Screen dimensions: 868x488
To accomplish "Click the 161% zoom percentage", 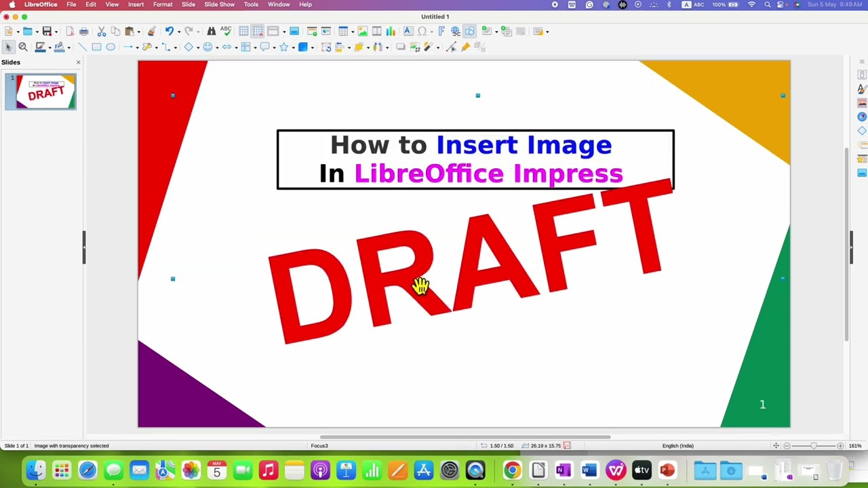I will [x=855, y=445].
